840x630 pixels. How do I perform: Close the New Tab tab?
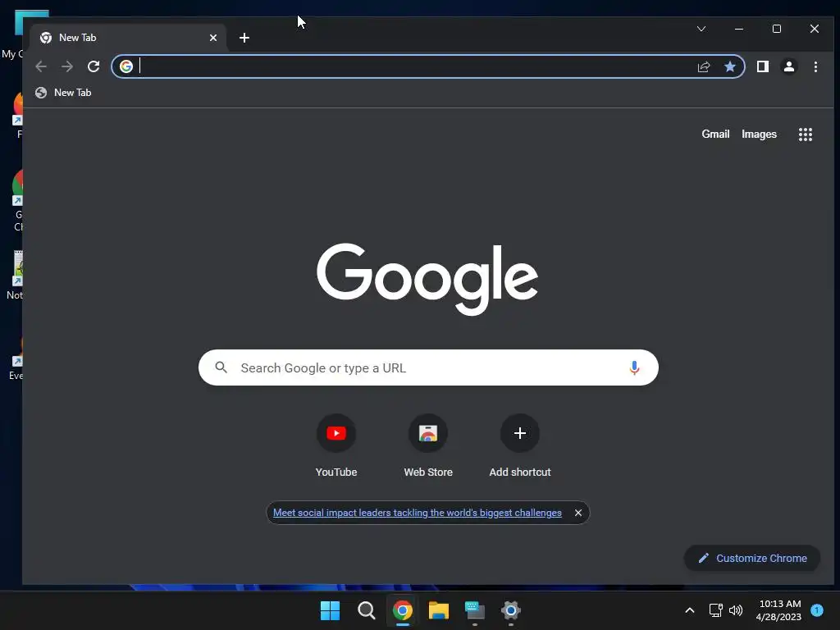pyautogui.click(x=213, y=38)
